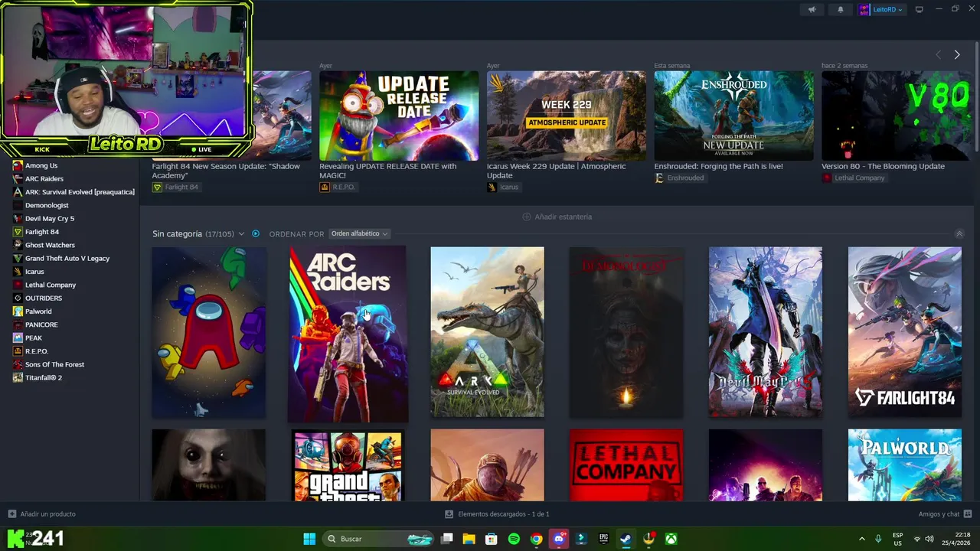The image size is (980, 551).
Task: Open Epic Games Launcher from taskbar
Action: click(x=603, y=539)
